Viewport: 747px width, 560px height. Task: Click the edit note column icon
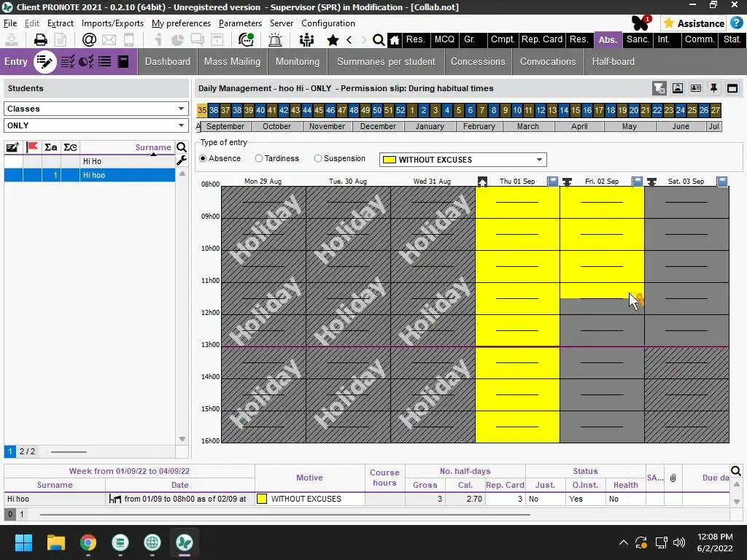[x=13, y=147]
